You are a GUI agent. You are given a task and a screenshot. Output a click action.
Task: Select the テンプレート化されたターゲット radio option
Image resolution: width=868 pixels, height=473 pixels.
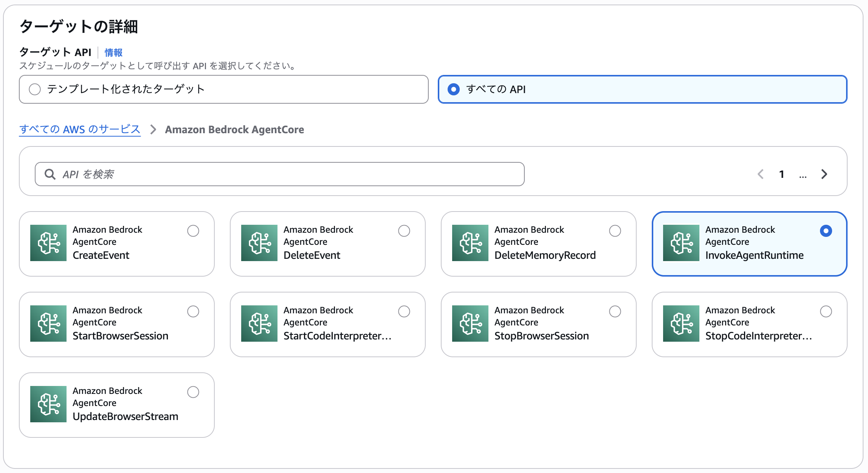tap(35, 89)
